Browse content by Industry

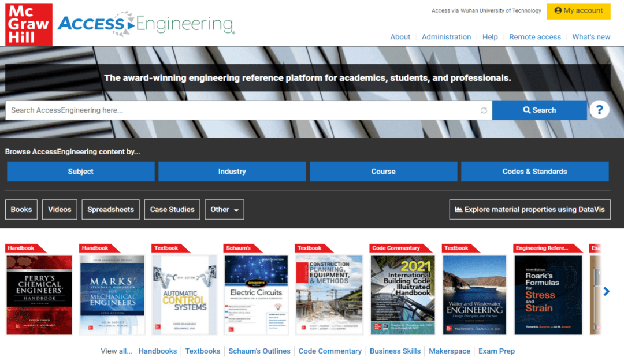pyautogui.click(x=232, y=172)
